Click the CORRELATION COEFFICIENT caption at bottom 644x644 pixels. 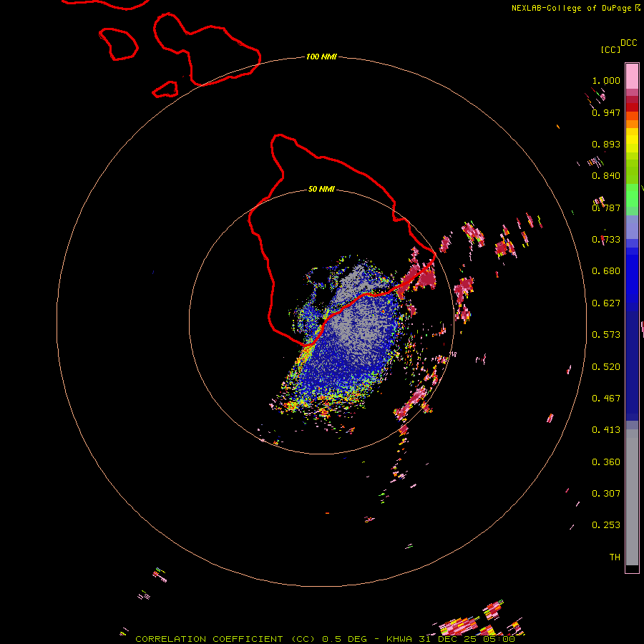pyautogui.click(x=324, y=639)
